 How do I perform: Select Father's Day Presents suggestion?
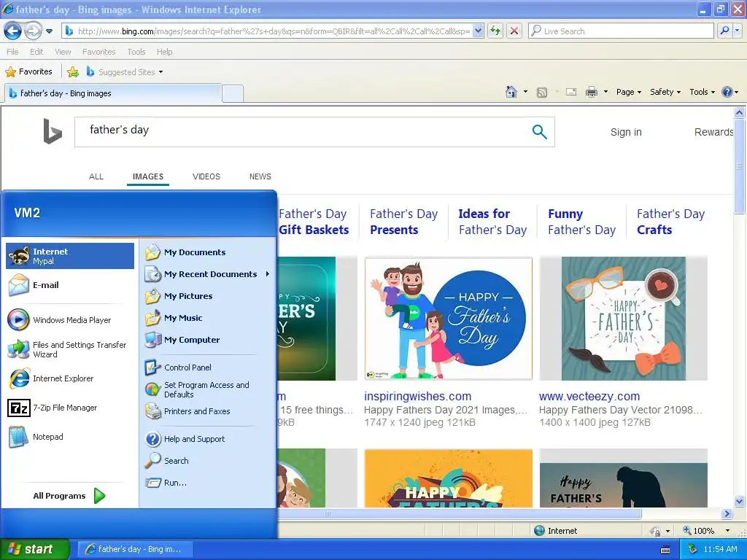click(x=403, y=222)
